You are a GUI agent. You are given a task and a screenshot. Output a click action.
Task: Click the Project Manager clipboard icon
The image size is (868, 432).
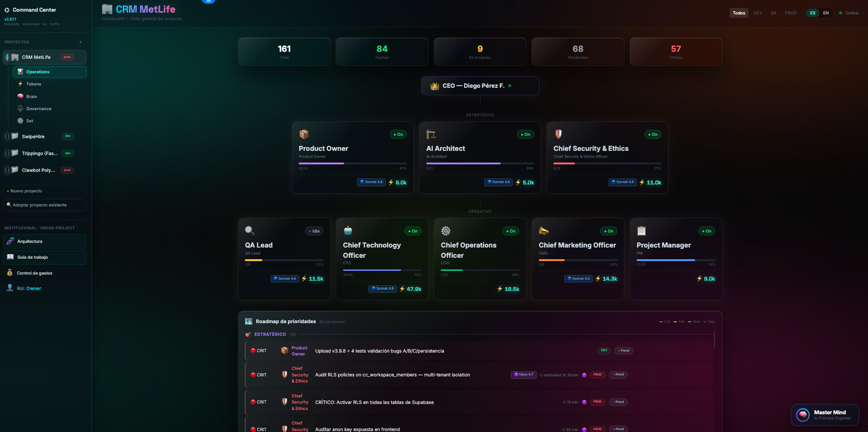[x=641, y=231]
